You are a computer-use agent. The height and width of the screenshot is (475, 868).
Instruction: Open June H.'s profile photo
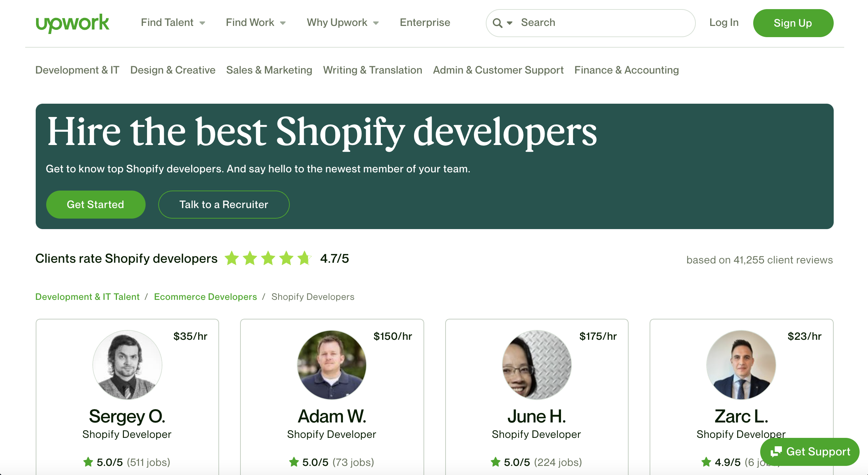tap(537, 365)
